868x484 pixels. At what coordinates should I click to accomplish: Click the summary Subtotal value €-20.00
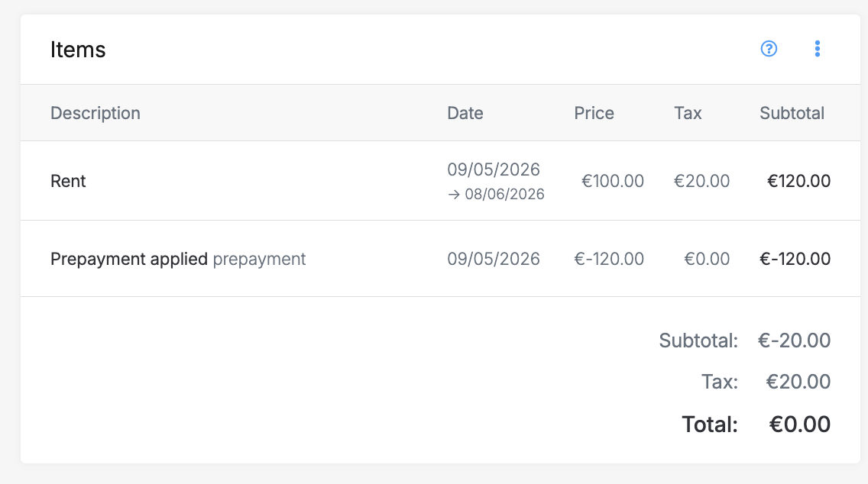coord(794,340)
